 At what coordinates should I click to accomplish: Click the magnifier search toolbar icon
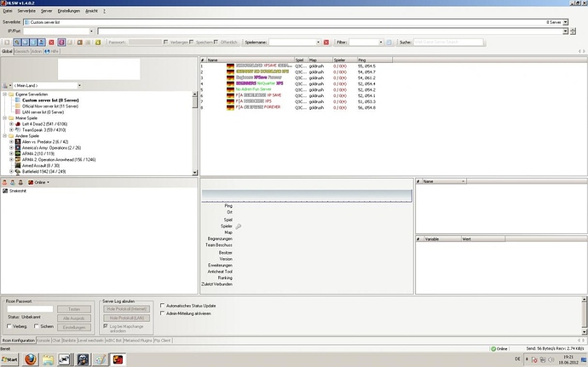(17, 41)
